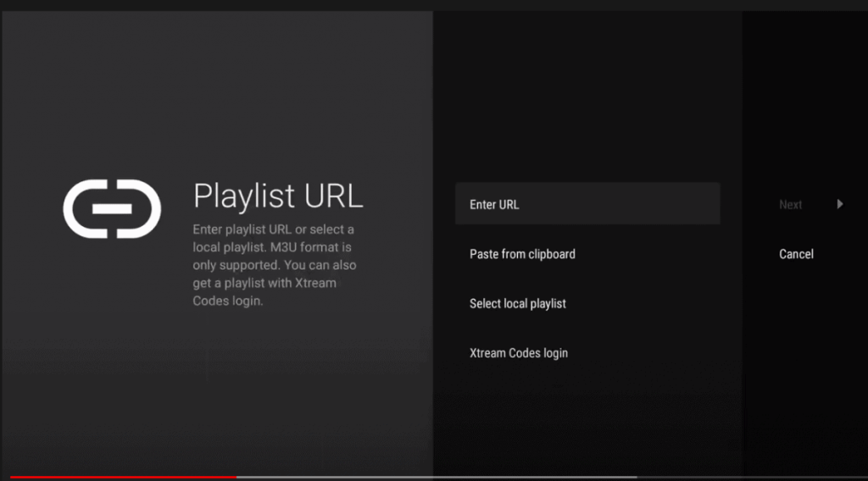
Task: Click the Next arrow triangle icon
Action: click(839, 204)
